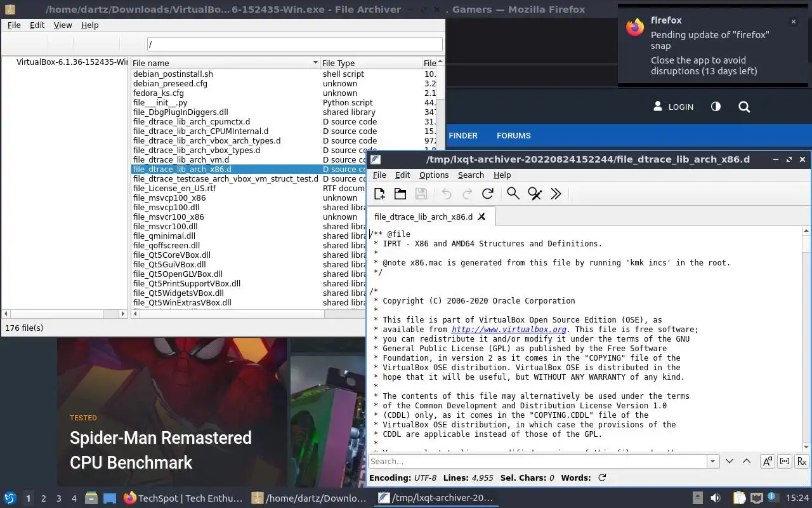Click LOGIN on the TechSpot page

pos(674,107)
